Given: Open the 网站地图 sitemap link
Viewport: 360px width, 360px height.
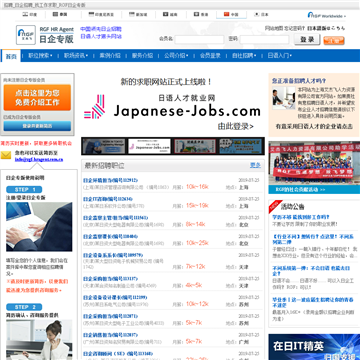Looking at the screenshot, I should click(274, 28).
